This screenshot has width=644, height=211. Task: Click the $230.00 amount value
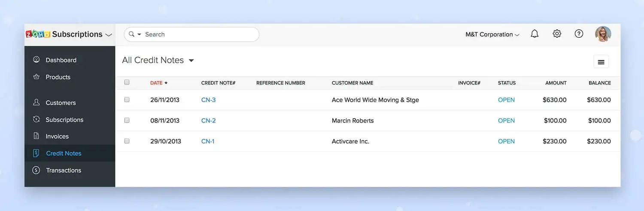554,141
